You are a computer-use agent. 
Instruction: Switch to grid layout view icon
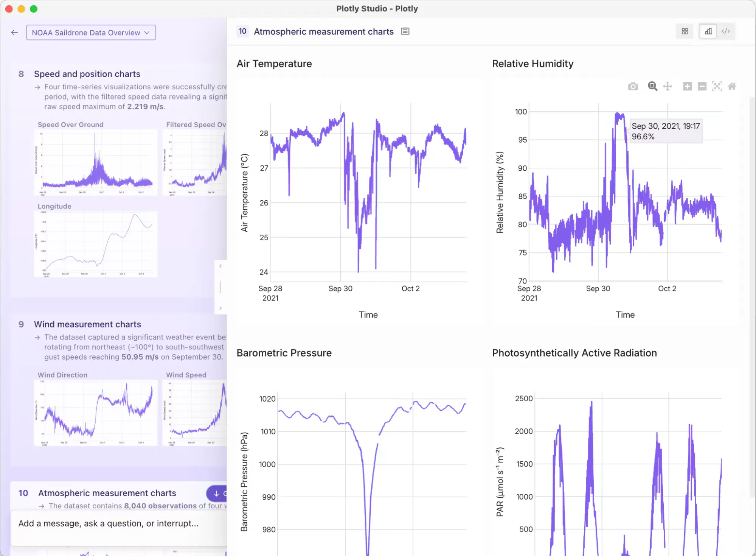685,31
